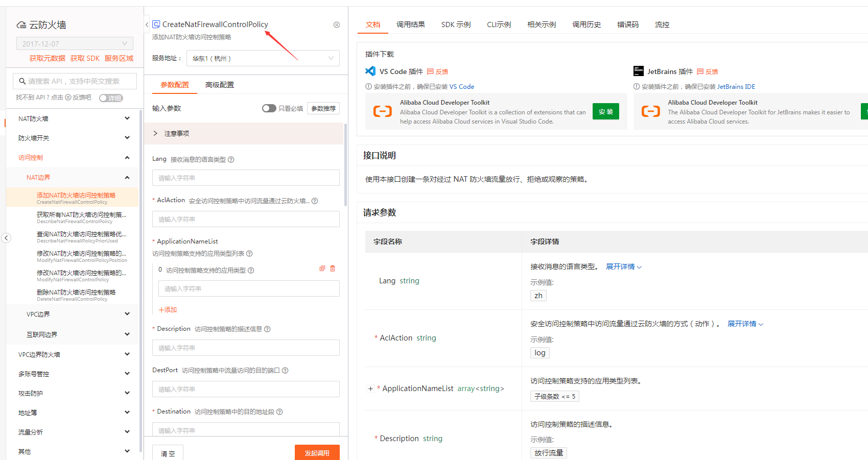Click the feedback smiley icon beside the API title
Viewport: 868px width, 460px height.
pyautogui.click(x=337, y=25)
